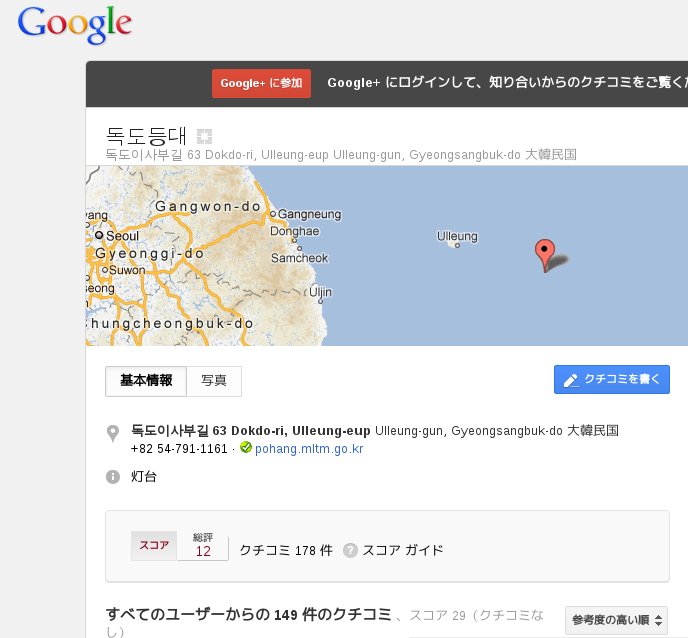The height and width of the screenshot is (638, 688).
Task: Click the Google logo
Action: tap(75, 25)
